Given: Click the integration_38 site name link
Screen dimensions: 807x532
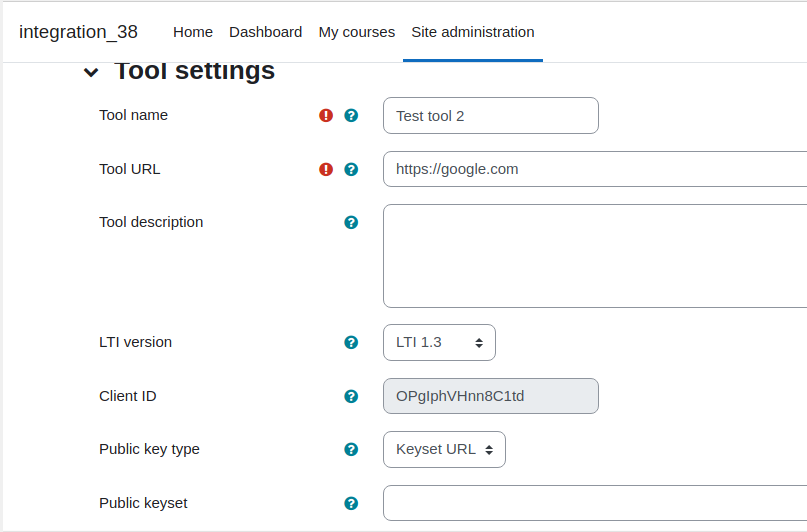Looking at the screenshot, I should pos(78,32).
